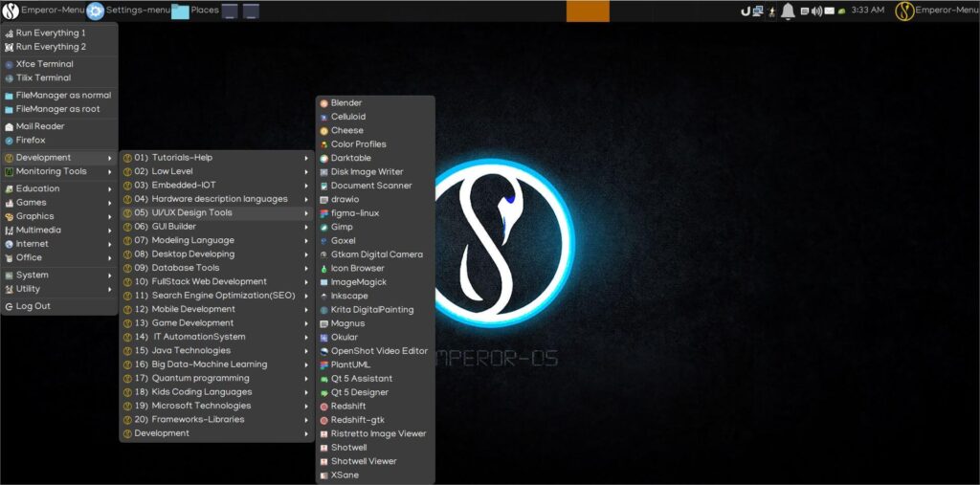Click the PlantUML icon
This screenshot has width=980, height=485.
pos(323,365)
